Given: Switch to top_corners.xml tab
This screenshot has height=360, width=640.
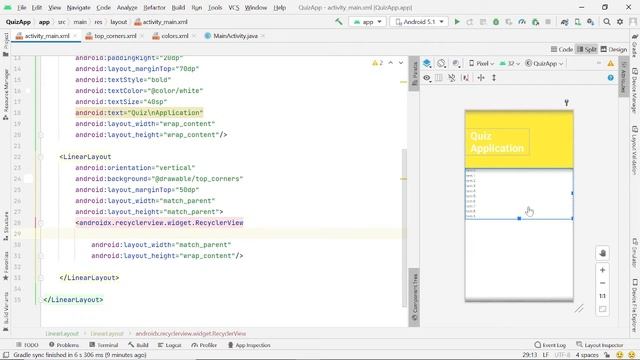Looking at the screenshot, I should 115,36.
